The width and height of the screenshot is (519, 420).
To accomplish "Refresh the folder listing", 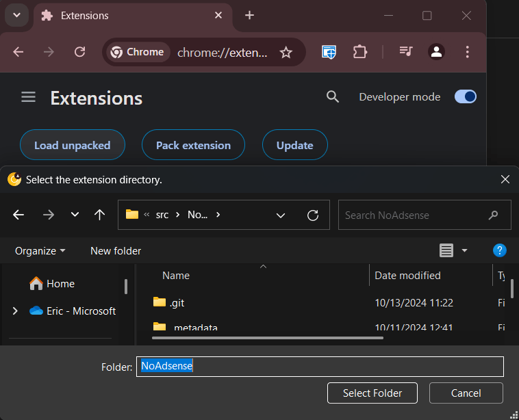I will (x=313, y=215).
